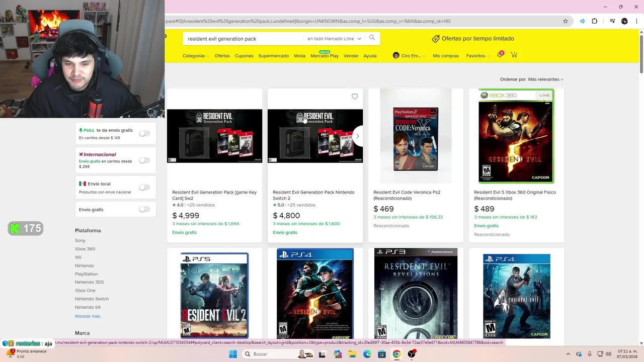644x362 pixels.
Task: Open the Ordenar por Más relevantes dropdown
Action: coord(545,79)
